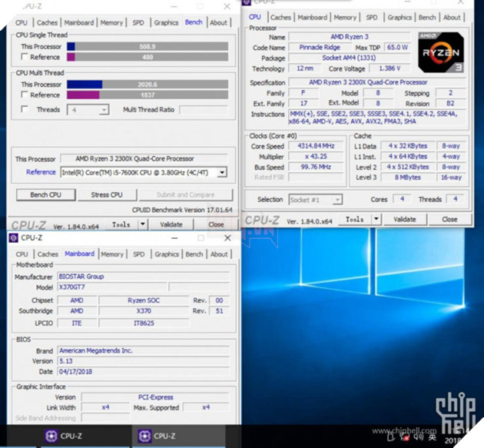
Task: Enable the Threads checkbox
Action: [25, 109]
